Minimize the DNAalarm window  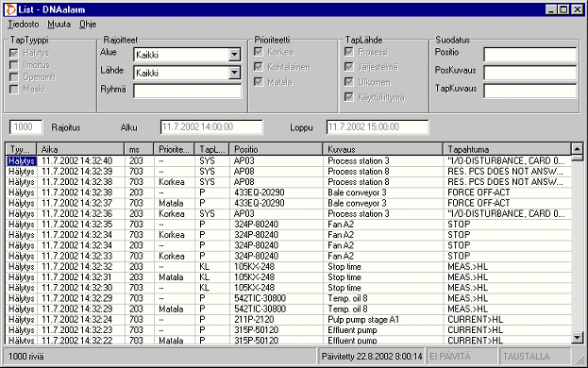coord(551,9)
